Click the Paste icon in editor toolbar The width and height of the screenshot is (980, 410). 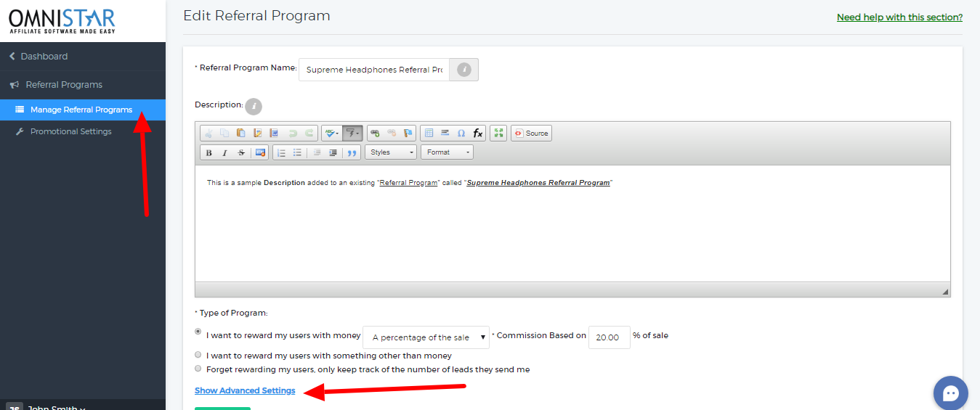point(241,133)
